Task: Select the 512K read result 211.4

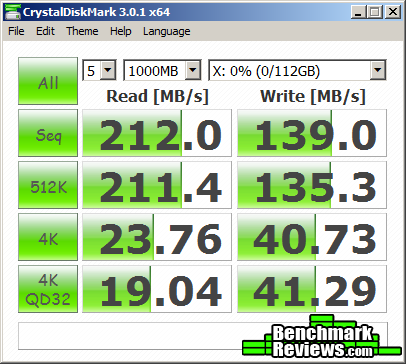Action: 157,185
